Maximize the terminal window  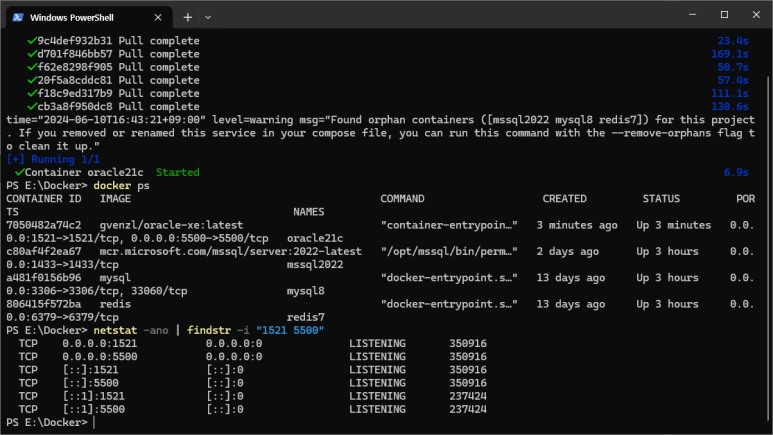[724, 15]
